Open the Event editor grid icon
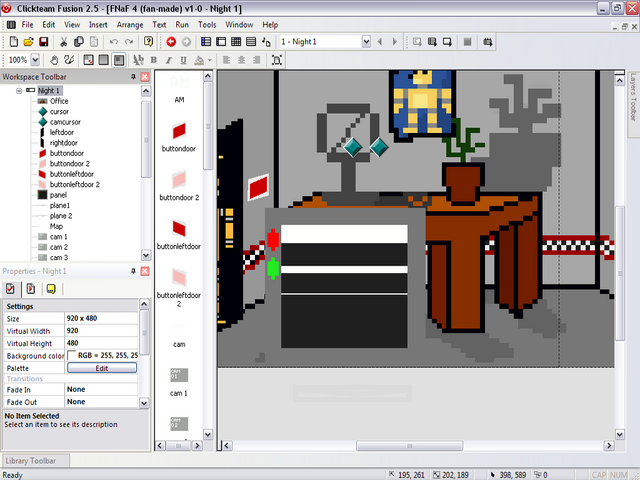Image resolution: width=640 pixels, height=480 pixels. pos(236,42)
